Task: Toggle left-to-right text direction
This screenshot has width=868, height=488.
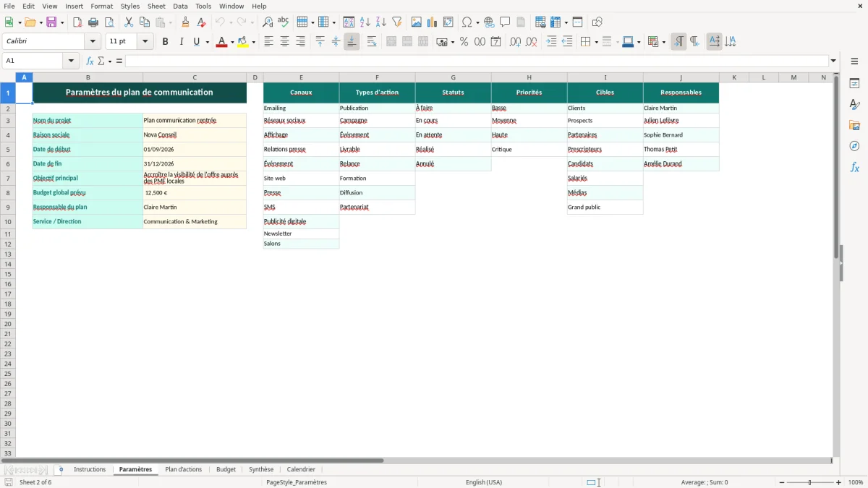Action: (x=678, y=42)
